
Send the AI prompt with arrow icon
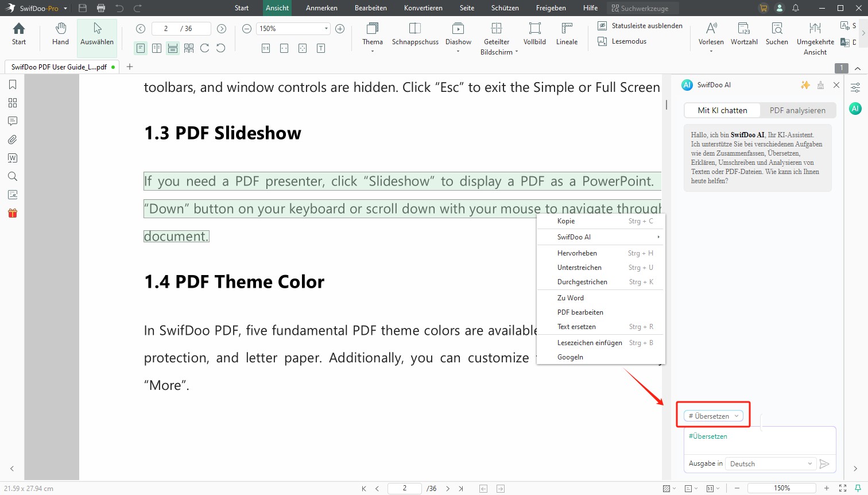824,464
